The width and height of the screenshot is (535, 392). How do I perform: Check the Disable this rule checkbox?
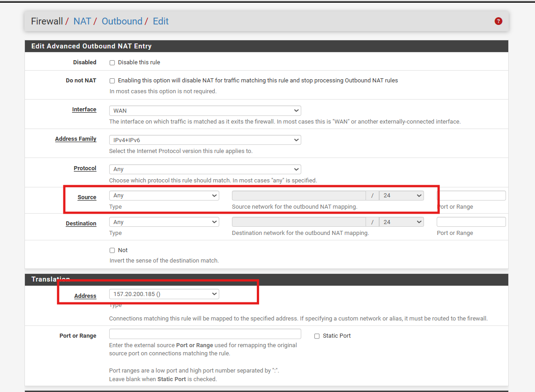click(112, 62)
